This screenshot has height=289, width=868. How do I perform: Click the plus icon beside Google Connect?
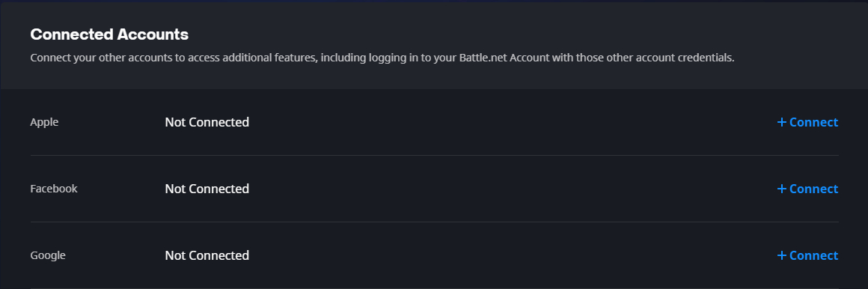[x=782, y=255]
